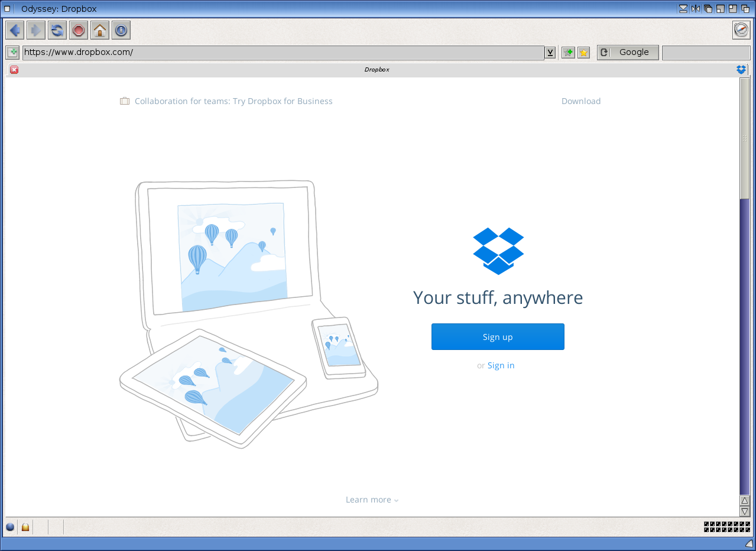Click the blue globe status bar icon
Viewport: 756px width, 551px height.
pos(10,527)
